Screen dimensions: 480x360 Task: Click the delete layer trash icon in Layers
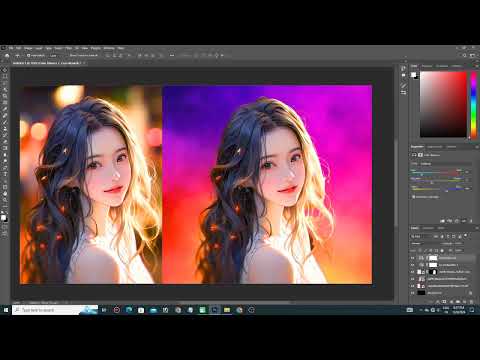click(x=471, y=301)
